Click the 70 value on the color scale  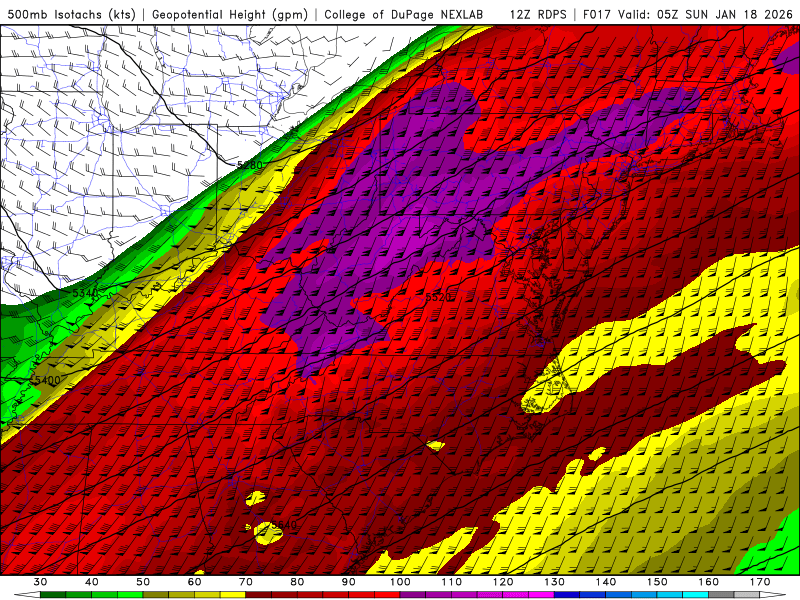click(x=246, y=582)
